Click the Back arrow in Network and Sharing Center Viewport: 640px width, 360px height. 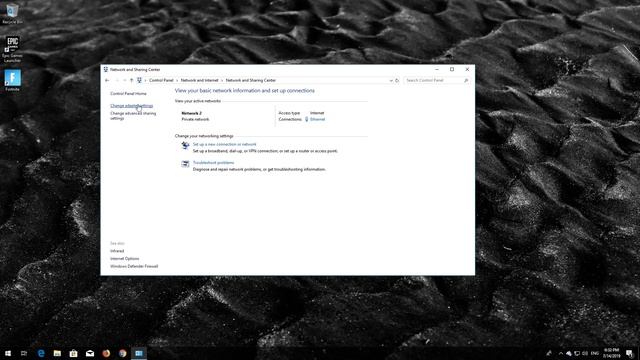[x=107, y=80]
